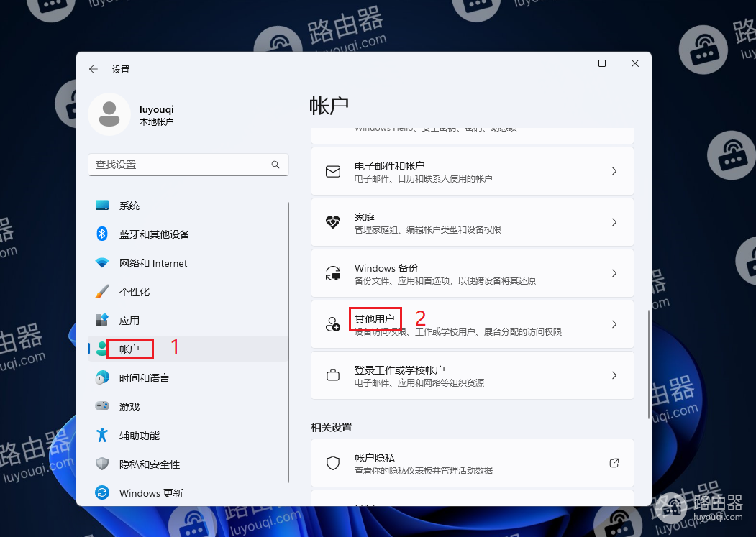This screenshot has height=537, width=756.
Task: Click the 帐户 person icon
Action: click(102, 349)
